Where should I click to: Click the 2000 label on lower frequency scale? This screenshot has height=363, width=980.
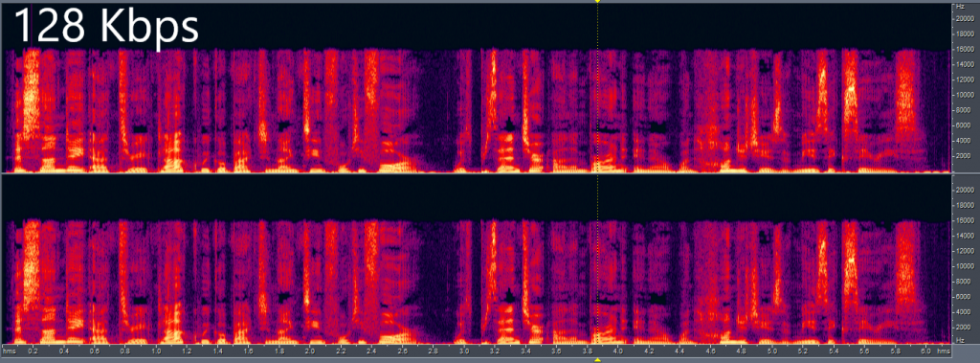point(969,327)
